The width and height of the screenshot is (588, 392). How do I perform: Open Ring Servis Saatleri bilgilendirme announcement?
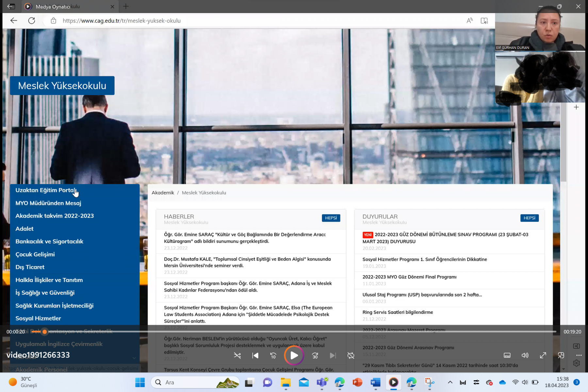pos(398,312)
